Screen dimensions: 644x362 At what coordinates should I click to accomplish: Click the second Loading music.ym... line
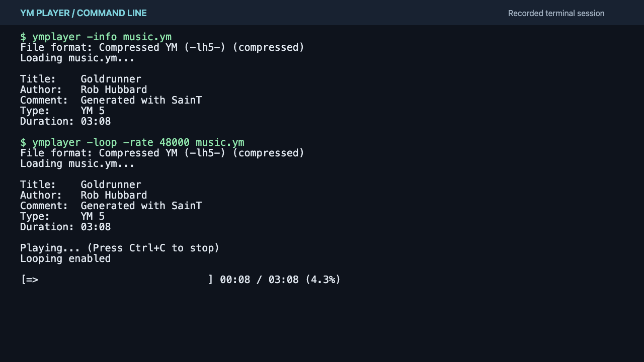click(x=77, y=163)
